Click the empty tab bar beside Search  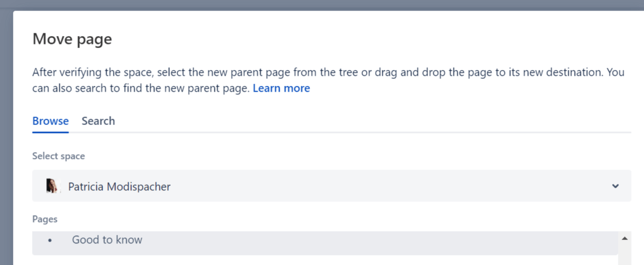[373, 121]
